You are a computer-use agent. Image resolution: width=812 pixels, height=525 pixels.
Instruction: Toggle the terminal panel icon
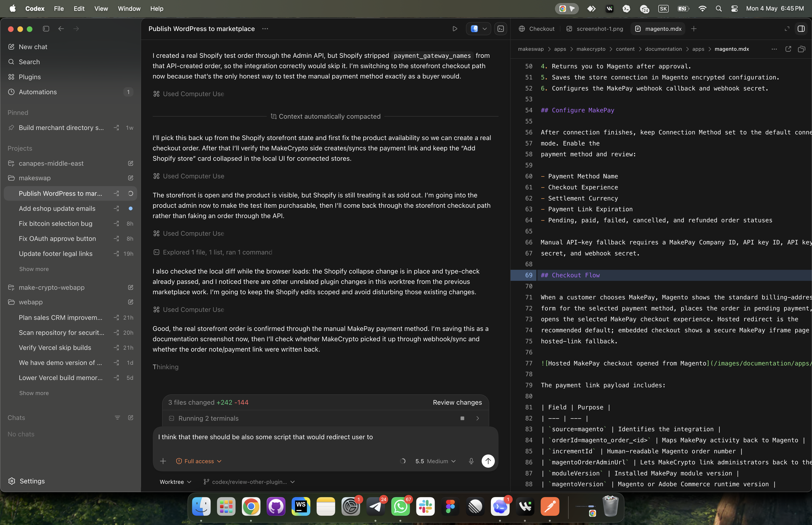[x=500, y=29]
